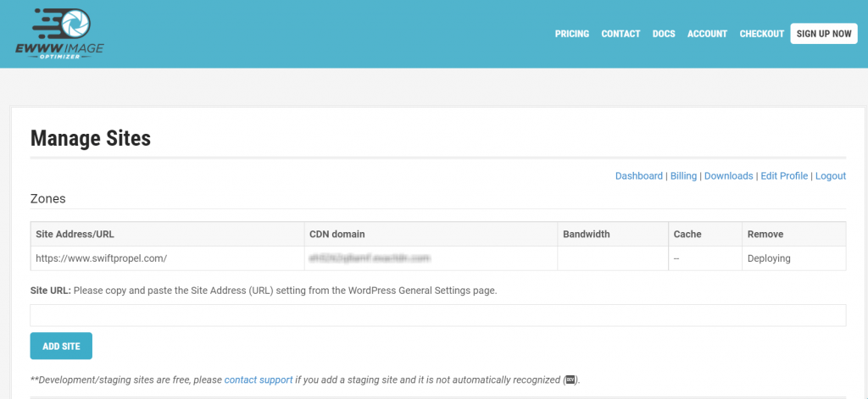Screen dimensions: 868x399
Task: Open the Downloads link
Action: point(728,176)
